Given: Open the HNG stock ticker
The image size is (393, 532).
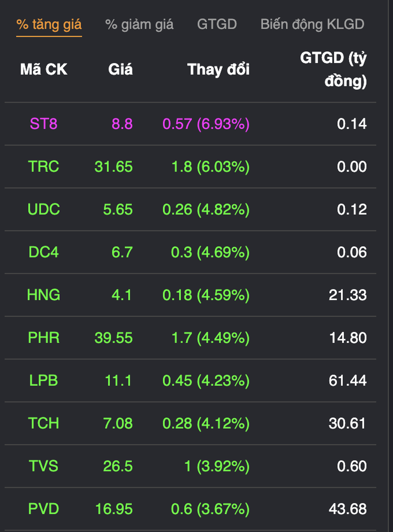Looking at the screenshot, I should pos(44,295).
